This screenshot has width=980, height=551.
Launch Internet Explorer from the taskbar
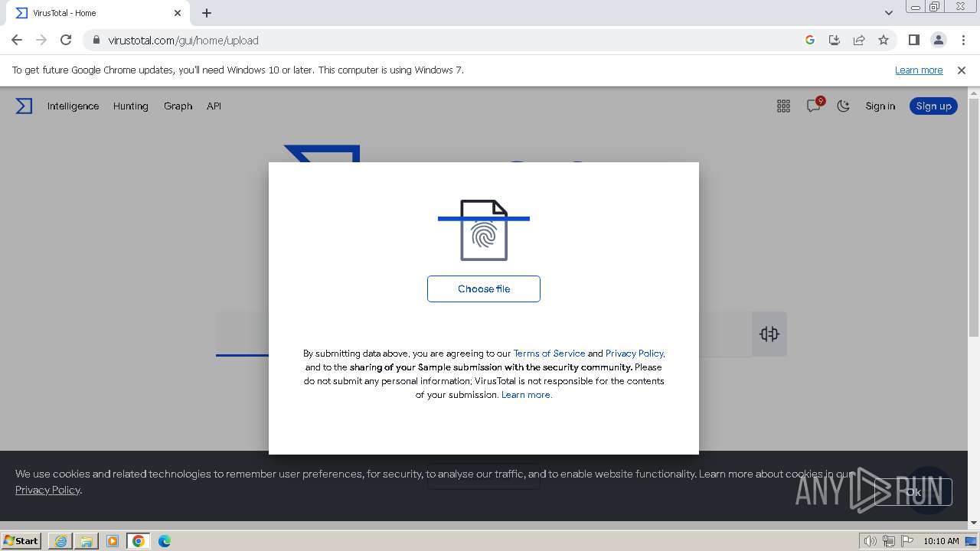60,541
